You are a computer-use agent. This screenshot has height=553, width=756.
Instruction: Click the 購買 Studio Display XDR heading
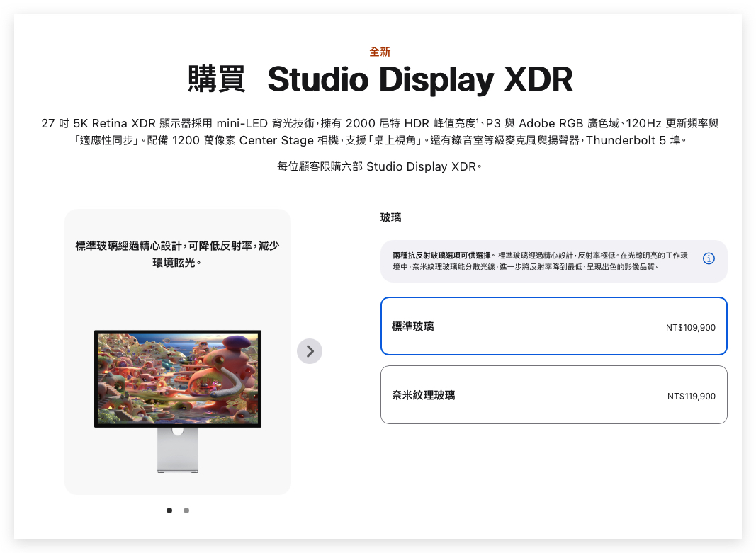(380, 79)
